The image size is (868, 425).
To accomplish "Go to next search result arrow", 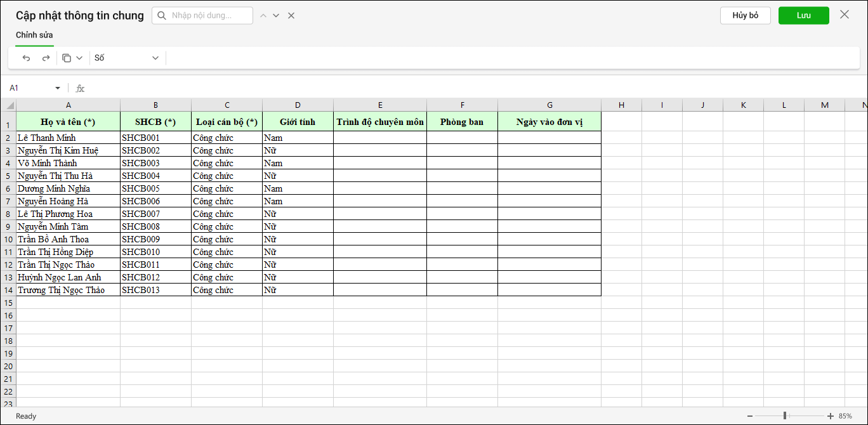I will click(x=276, y=16).
